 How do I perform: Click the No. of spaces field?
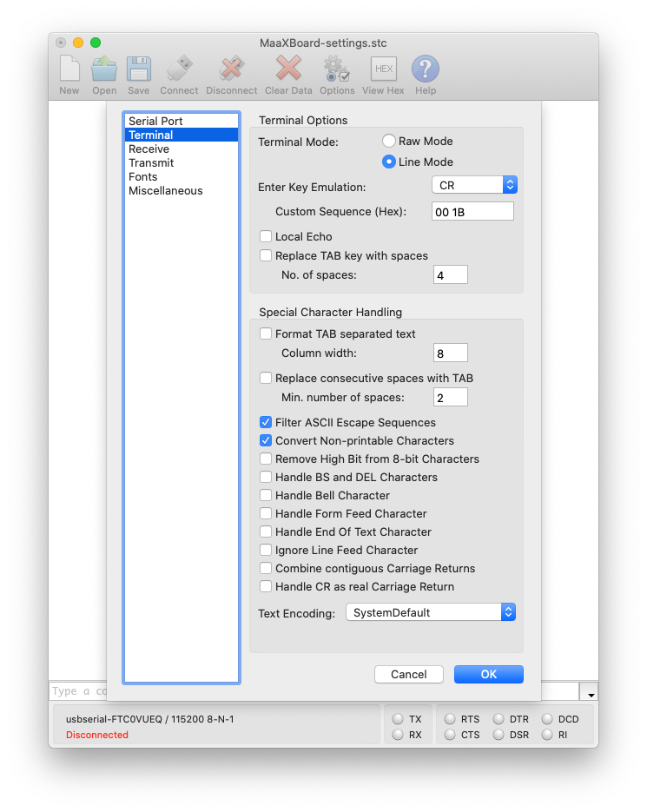[450, 275]
